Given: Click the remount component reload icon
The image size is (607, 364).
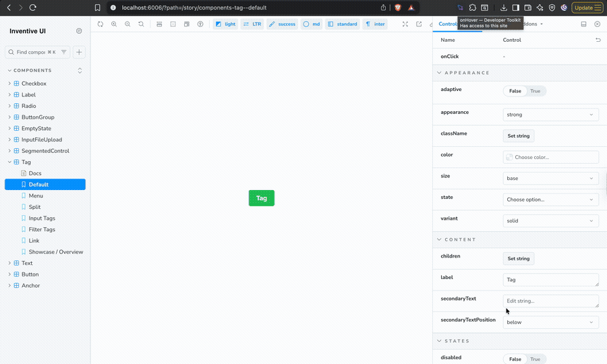Looking at the screenshot, I should coord(100,24).
